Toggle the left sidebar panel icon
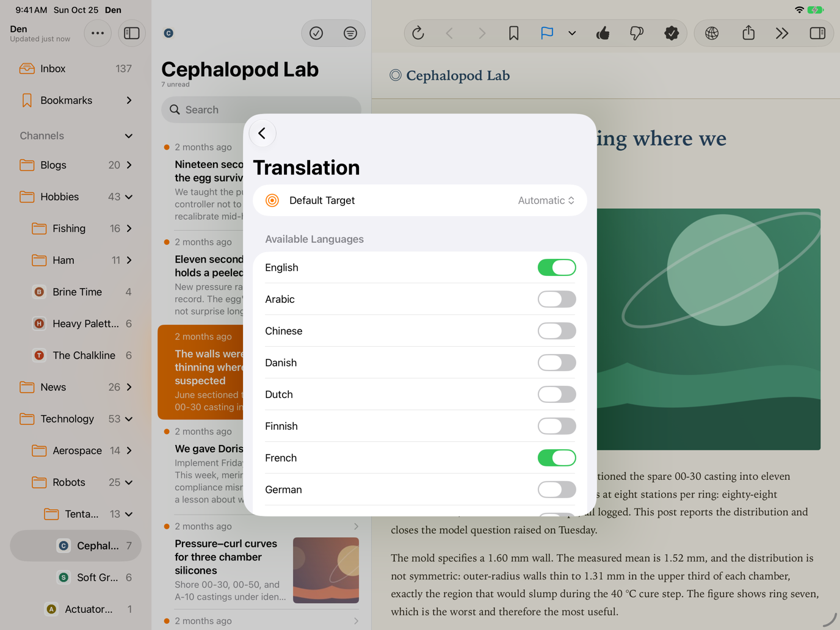Viewport: 840px width, 630px height. pos(131,33)
